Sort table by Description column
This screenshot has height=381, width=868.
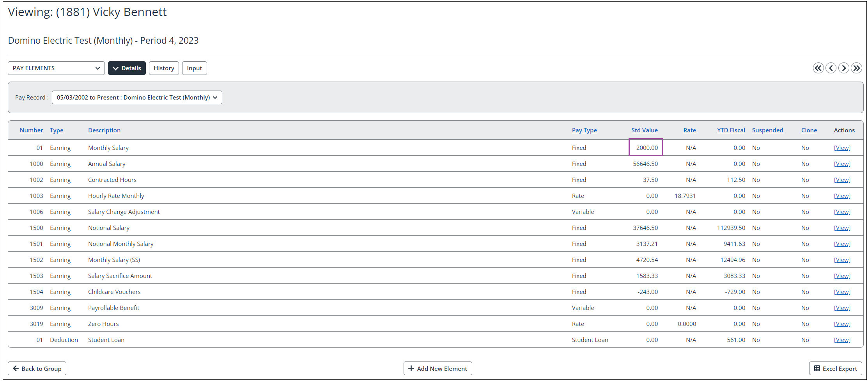(x=104, y=130)
